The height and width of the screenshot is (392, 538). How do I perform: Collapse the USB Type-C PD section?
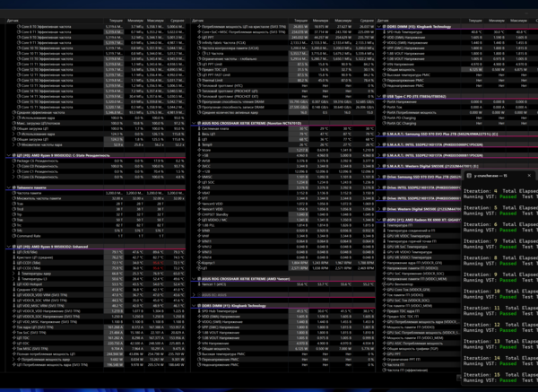(379, 97)
